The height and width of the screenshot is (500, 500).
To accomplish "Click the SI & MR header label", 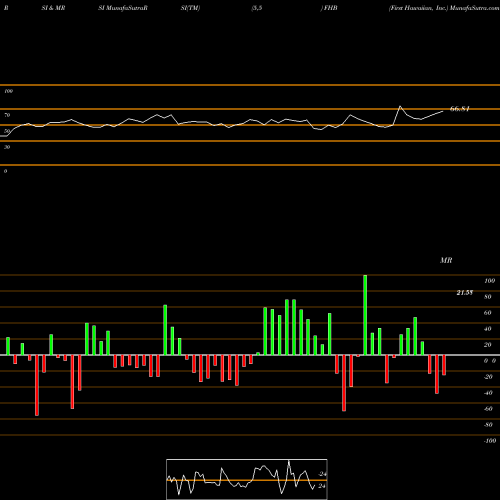I will click(x=53, y=8).
